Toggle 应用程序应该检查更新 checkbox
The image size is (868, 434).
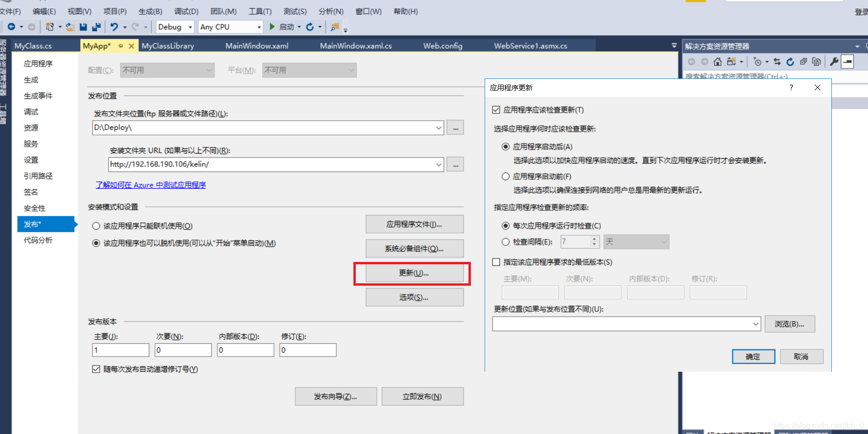coord(496,110)
